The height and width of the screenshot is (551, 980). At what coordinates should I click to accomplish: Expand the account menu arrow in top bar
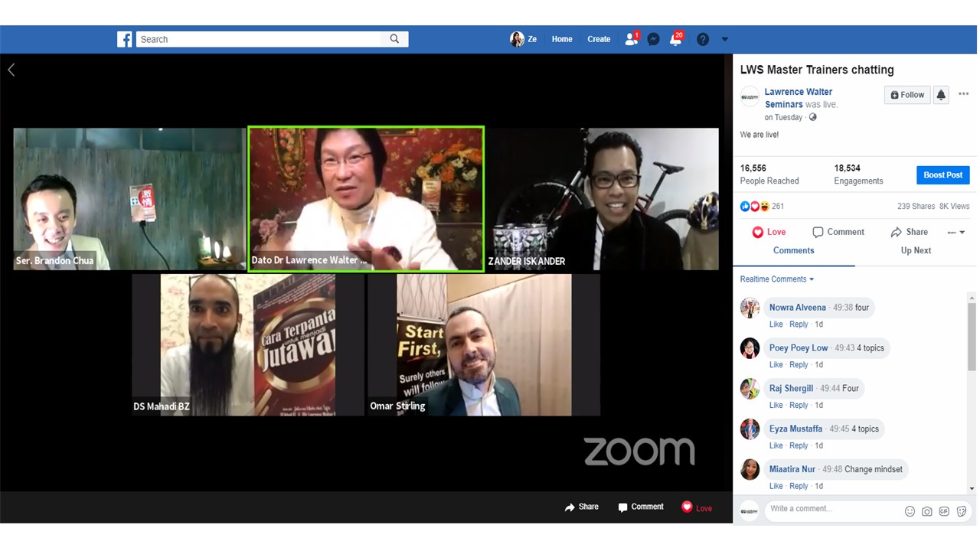click(x=724, y=39)
